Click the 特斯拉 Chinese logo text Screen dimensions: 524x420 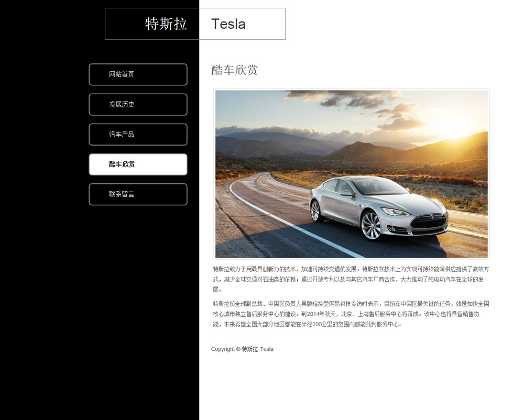pyautogui.click(x=166, y=24)
